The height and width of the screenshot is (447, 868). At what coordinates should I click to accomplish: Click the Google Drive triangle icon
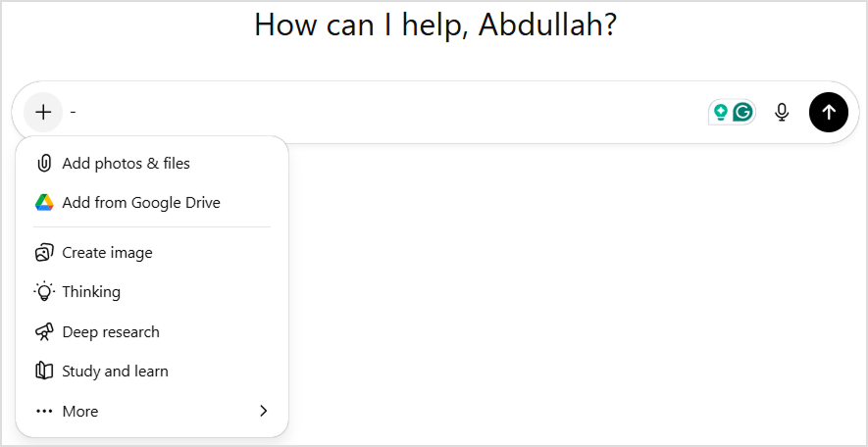coord(44,203)
